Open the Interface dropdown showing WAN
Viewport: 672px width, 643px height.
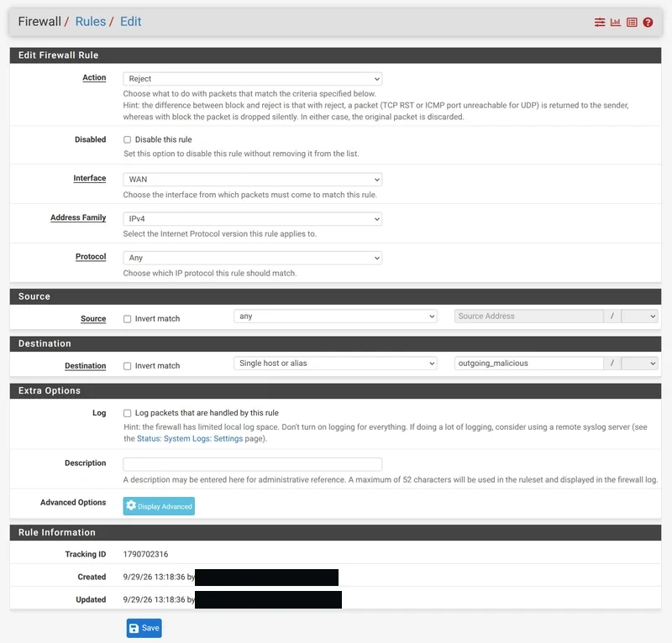(253, 180)
